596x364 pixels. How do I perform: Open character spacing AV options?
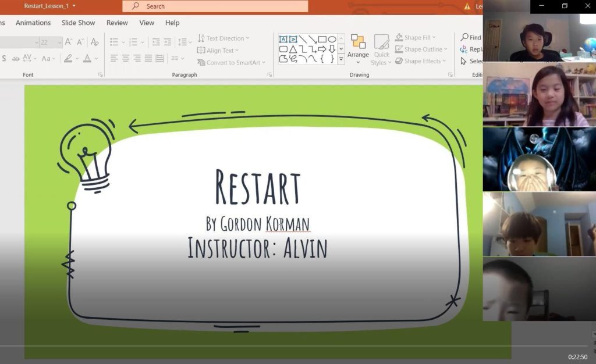pyautogui.click(x=29, y=58)
